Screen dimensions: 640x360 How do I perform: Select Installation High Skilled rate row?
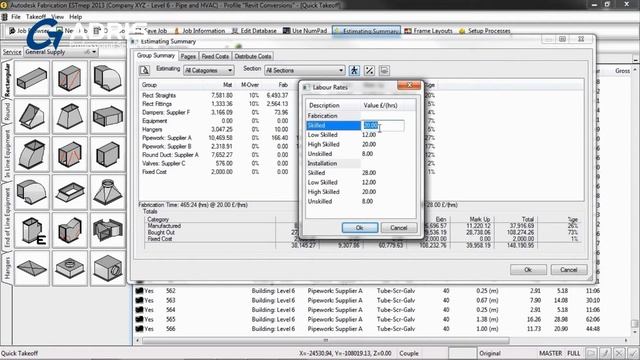(x=360, y=192)
